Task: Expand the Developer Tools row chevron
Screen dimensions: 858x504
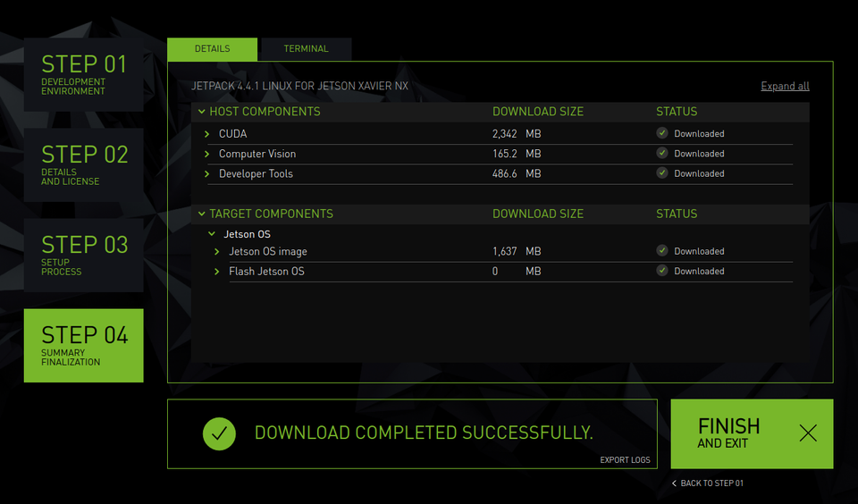Action: click(206, 174)
